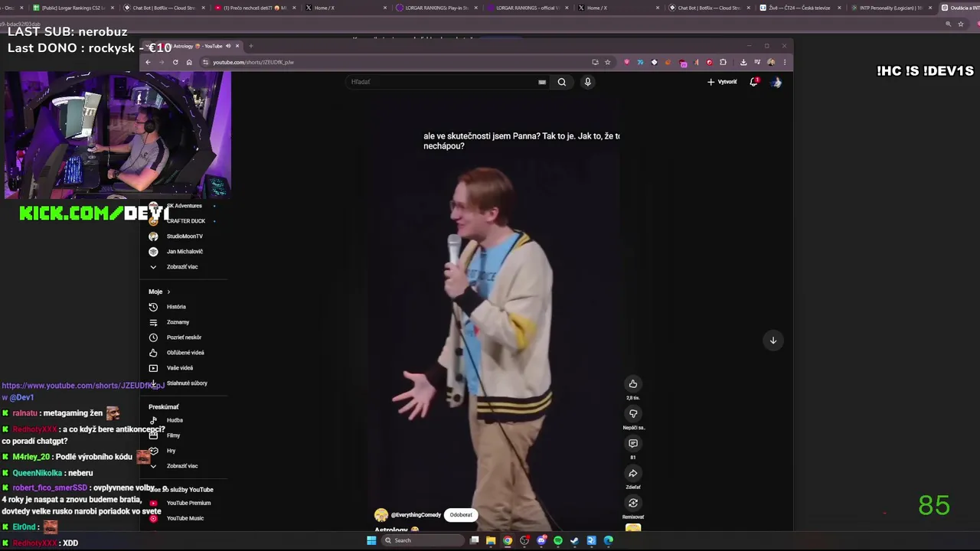Expand Preskúmať list with Zobraziť viac
The width and height of the screenshot is (980, 551).
(x=181, y=466)
